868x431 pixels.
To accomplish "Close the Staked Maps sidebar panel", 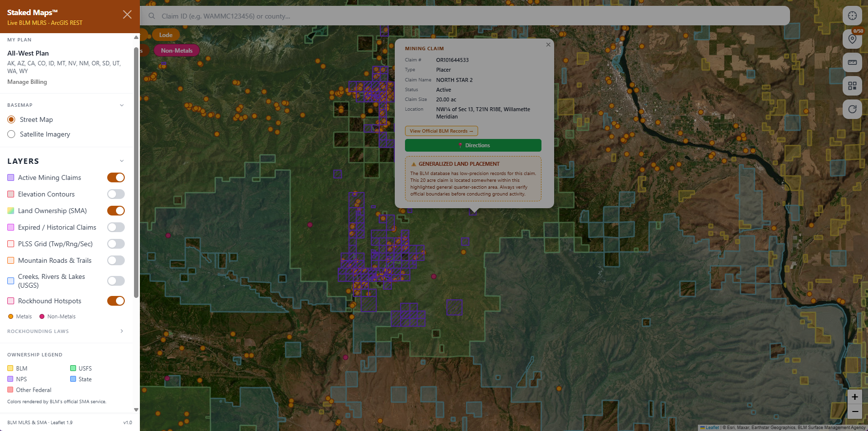I will tap(127, 15).
